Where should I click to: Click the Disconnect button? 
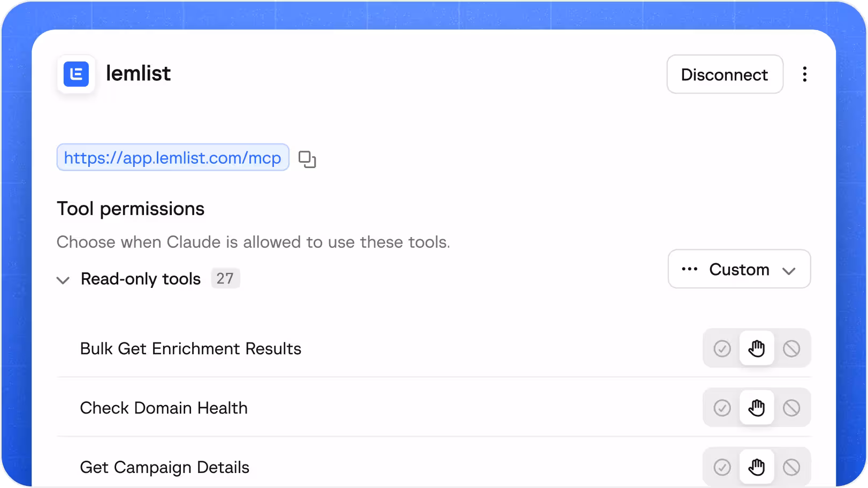point(725,74)
